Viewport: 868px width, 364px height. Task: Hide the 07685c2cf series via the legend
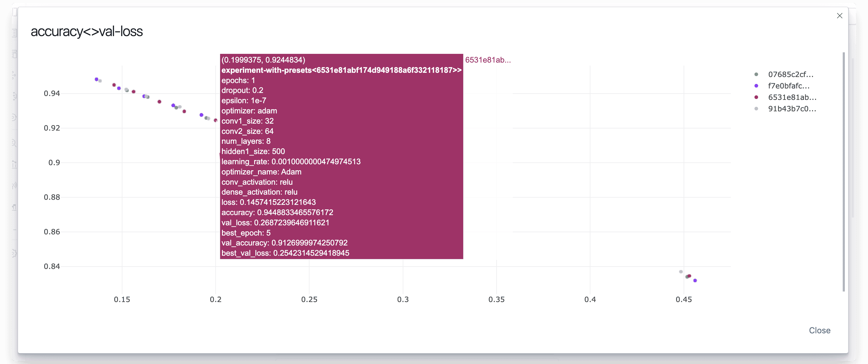pos(792,75)
